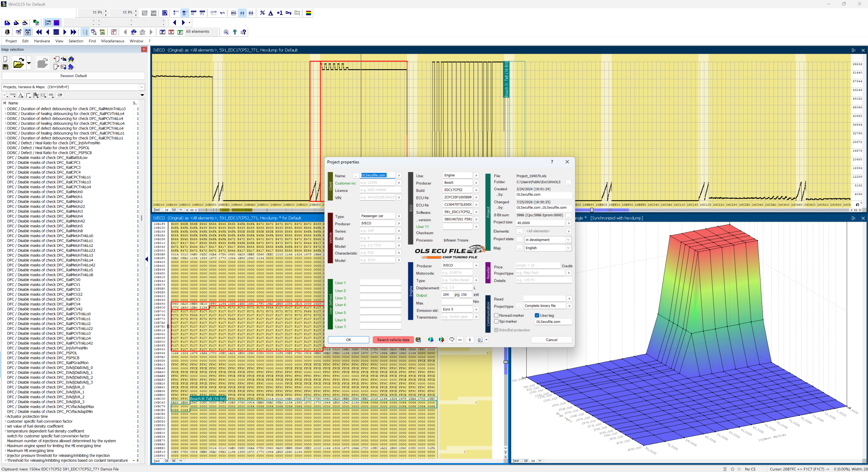This screenshot has height=472, width=868.
Task: Toggle the Off filter button in Map selection
Action: (60, 95)
